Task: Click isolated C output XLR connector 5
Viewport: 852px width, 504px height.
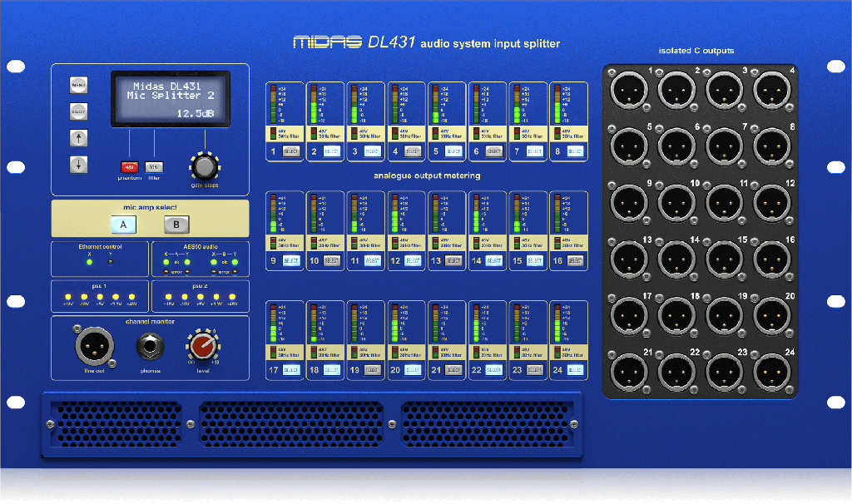Action: 629,146
